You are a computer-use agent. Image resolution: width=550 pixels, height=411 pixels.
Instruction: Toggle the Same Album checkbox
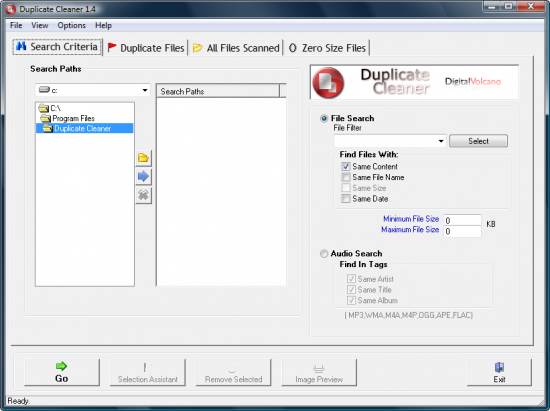(x=351, y=301)
